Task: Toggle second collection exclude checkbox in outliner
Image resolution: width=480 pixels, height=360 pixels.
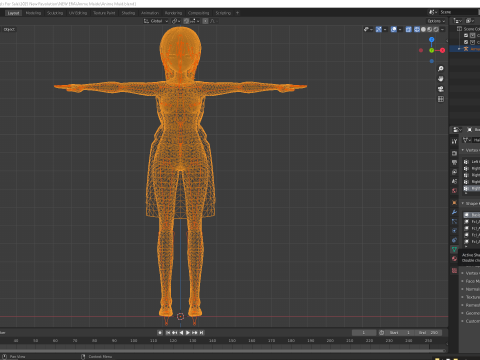Action: (466, 42)
